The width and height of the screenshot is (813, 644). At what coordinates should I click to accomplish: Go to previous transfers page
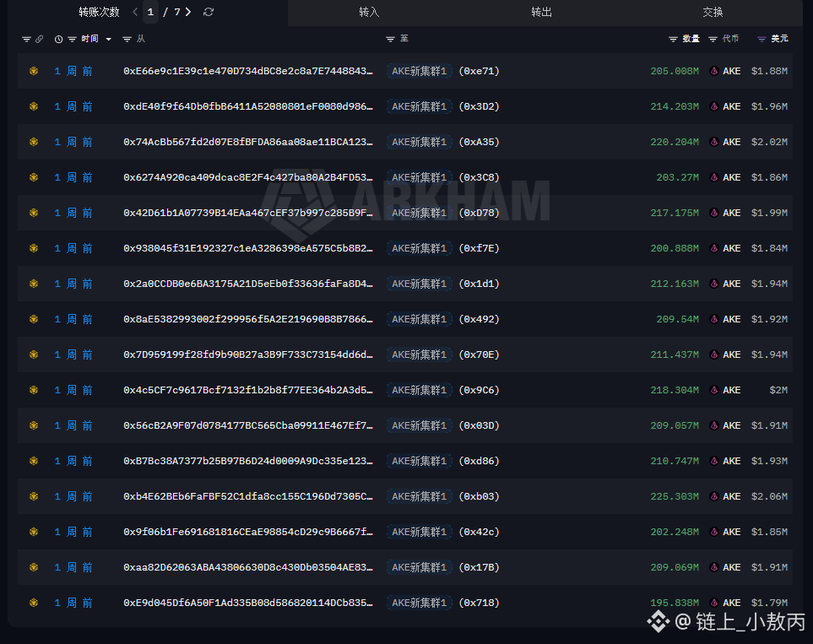click(135, 12)
